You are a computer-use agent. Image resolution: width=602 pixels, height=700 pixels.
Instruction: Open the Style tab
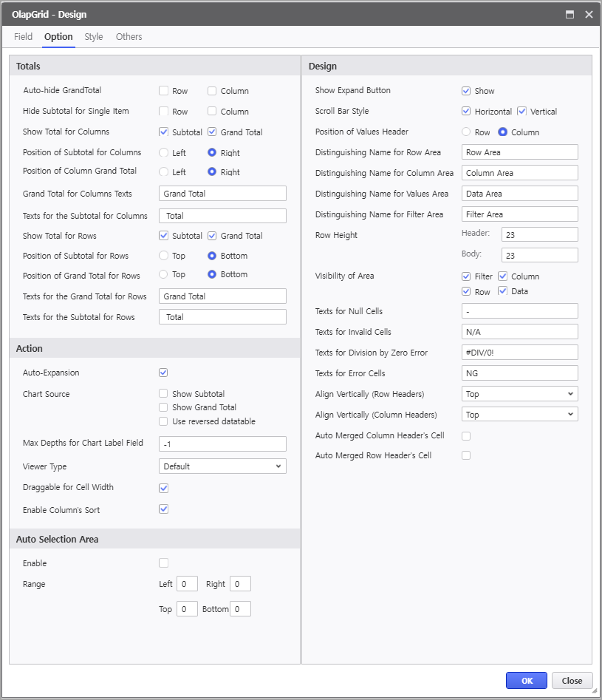tap(94, 37)
